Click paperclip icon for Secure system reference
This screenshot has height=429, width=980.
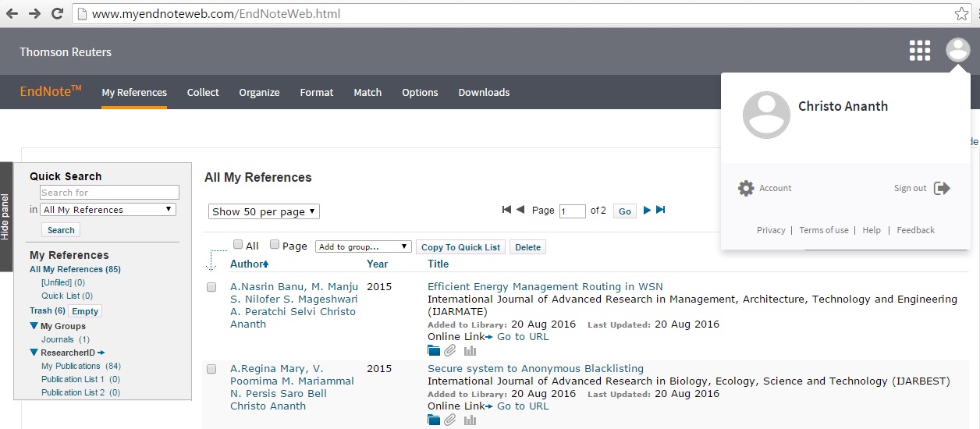click(450, 420)
